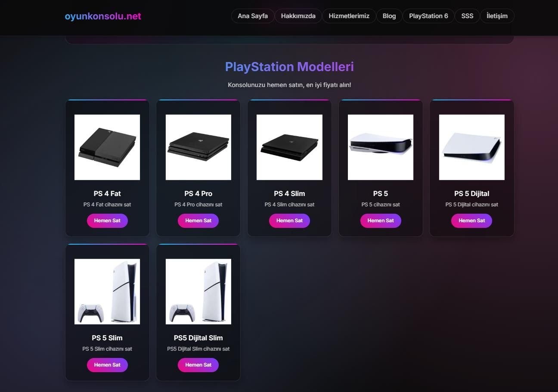
Task: Open the PS 4 Slim console picture
Action: pos(289,147)
